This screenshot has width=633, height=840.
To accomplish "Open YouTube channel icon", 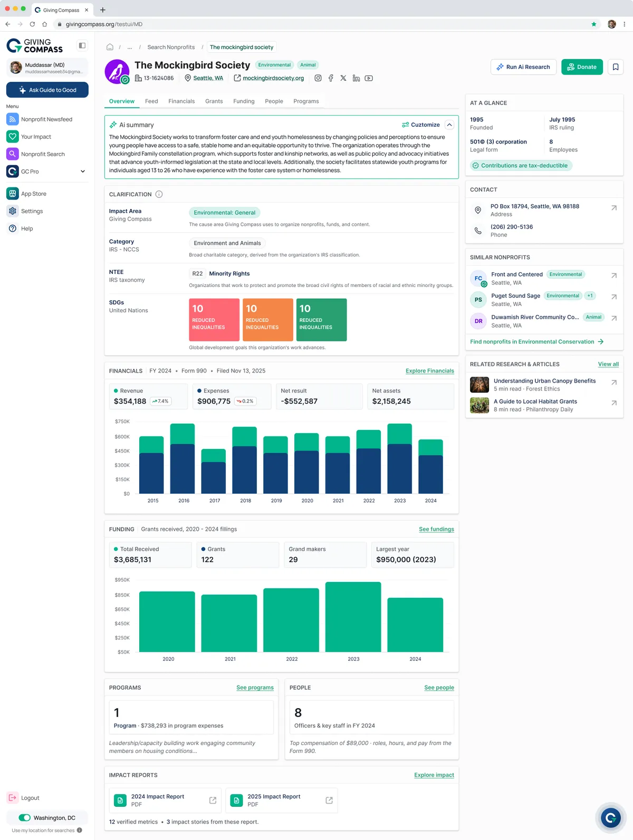I will click(x=369, y=78).
